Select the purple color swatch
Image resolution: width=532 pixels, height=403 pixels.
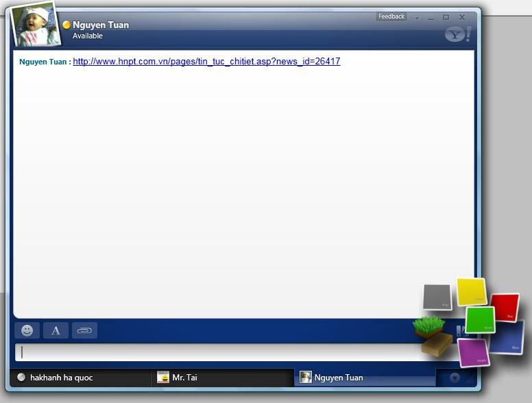[x=472, y=352]
